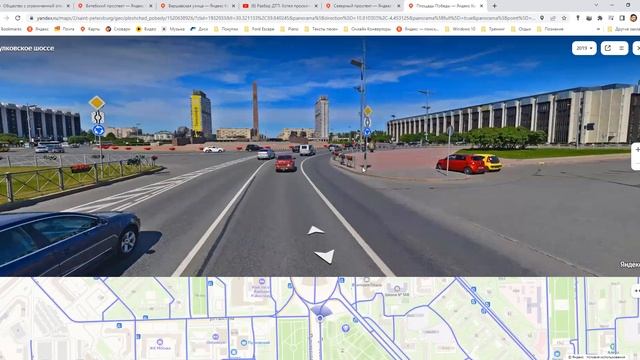Viewport: 640px width, 360px height.
Task: Open the Почта bookmark
Action: 64,29
